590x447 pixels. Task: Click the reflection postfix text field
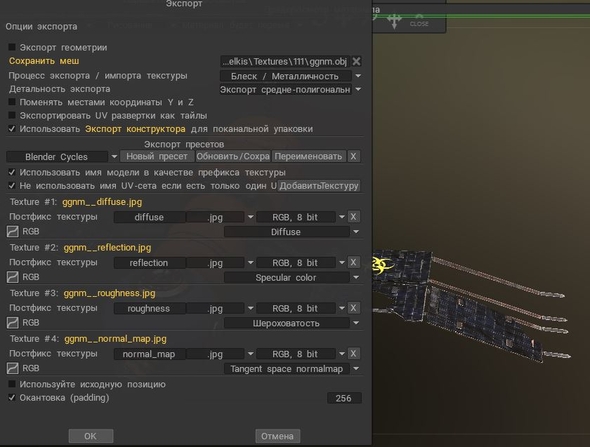coord(149,263)
